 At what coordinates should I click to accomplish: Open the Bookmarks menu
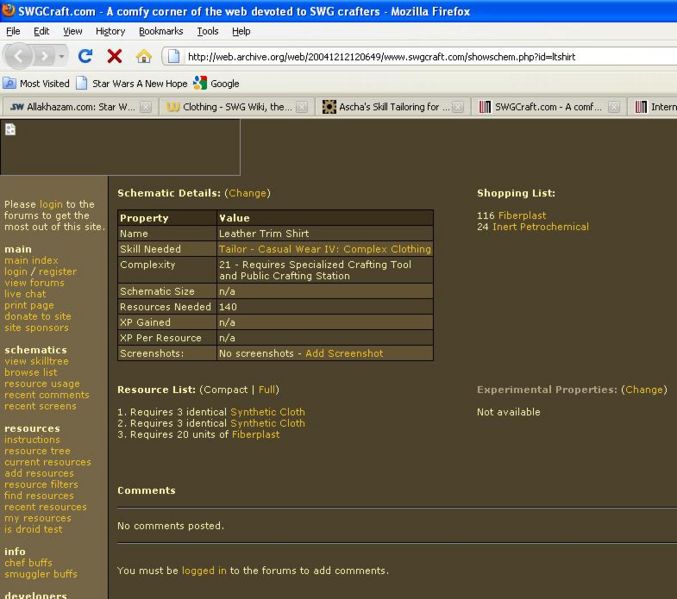tap(160, 31)
